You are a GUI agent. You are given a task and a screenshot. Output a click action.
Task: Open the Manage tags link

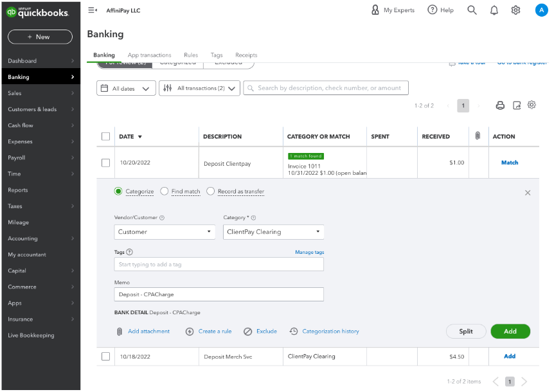point(310,252)
